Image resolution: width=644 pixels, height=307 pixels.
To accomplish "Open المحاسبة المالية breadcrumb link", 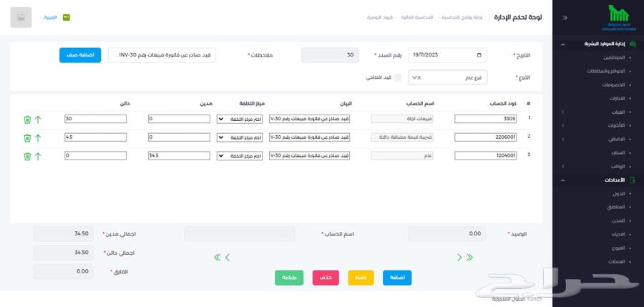I will pyautogui.click(x=417, y=18).
